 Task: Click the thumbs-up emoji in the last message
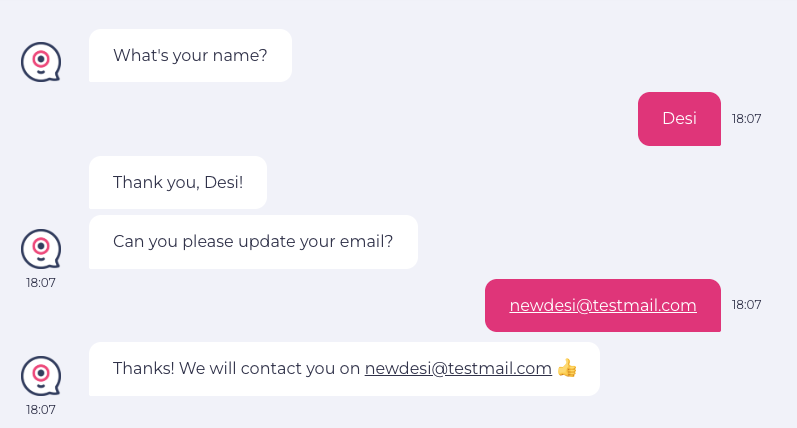pos(567,368)
